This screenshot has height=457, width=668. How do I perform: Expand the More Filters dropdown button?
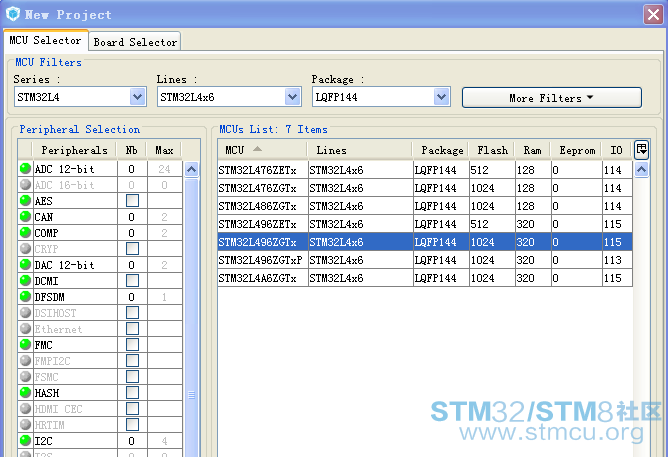pyautogui.click(x=552, y=98)
